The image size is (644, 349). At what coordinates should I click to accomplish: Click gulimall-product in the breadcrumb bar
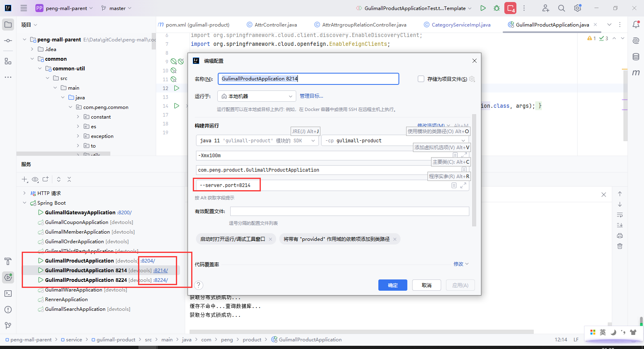click(116, 340)
